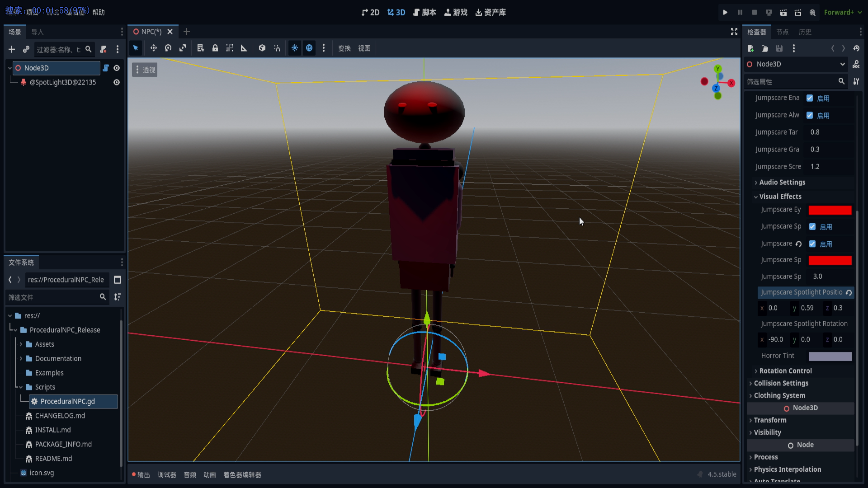Image resolution: width=868 pixels, height=488 pixels.
Task: Expand the Audio Settings section
Action: 782,182
